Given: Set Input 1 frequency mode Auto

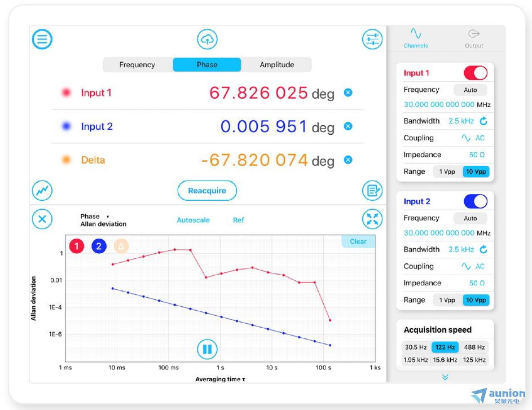Looking at the screenshot, I should 471,90.
